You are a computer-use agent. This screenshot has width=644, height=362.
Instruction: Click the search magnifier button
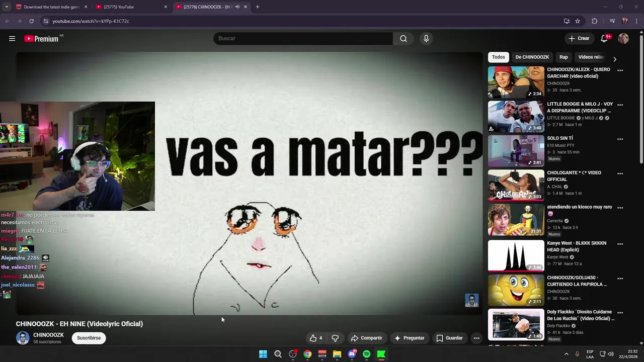click(x=404, y=39)
